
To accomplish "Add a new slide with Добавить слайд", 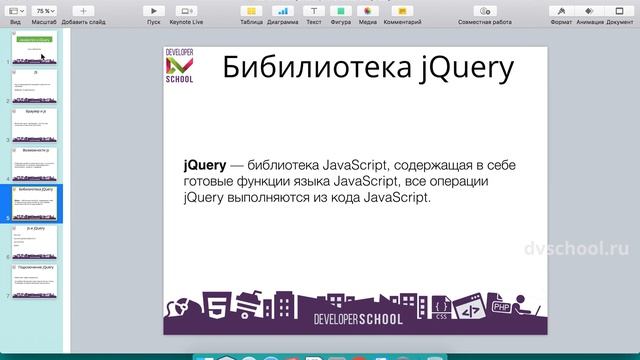I will point(83,11).
